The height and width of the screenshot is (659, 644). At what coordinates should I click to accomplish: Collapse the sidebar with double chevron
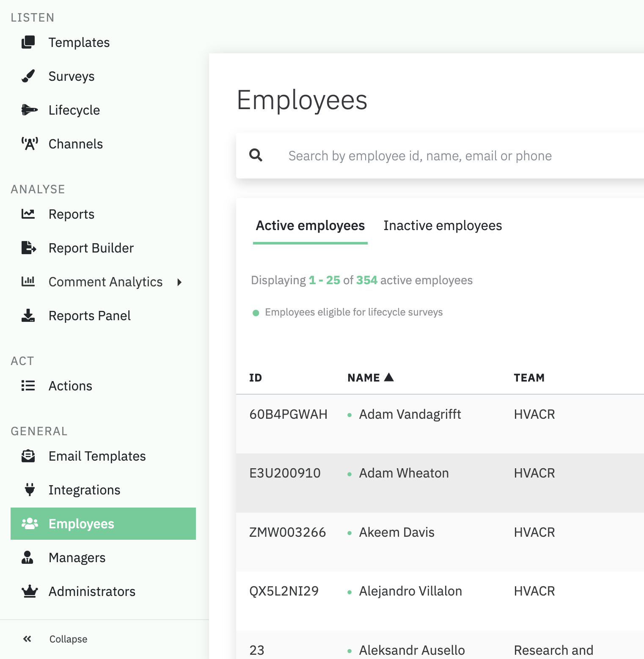coord(28,639)
